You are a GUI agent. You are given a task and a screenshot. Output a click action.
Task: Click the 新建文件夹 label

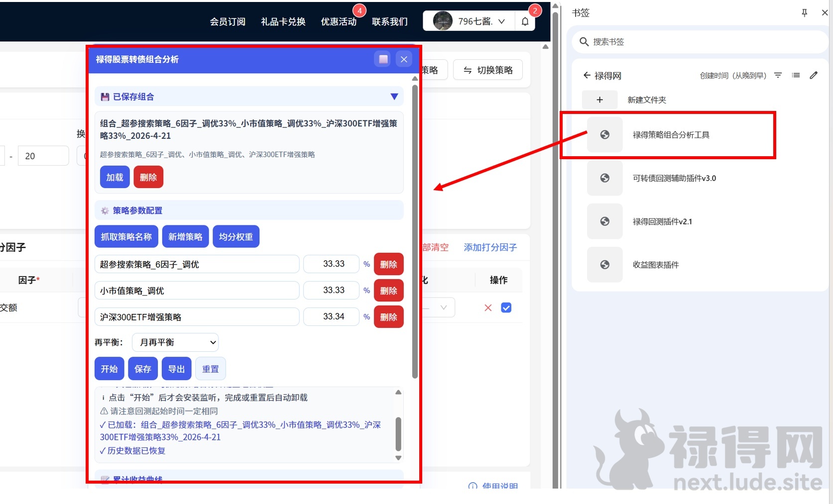[647, 100]
